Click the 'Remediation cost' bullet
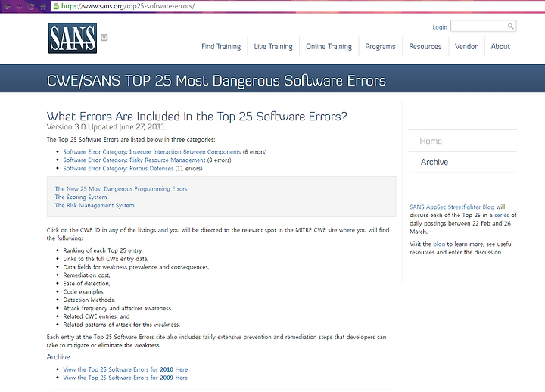The width and height of the screenshot is (545, 392). [86, 275]
